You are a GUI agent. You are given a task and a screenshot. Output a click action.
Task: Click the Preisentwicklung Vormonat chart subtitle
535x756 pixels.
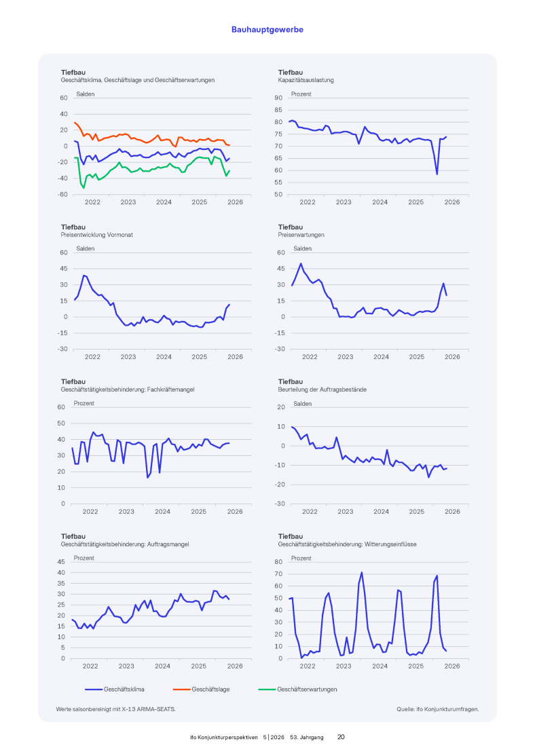(x=97, y=235)
